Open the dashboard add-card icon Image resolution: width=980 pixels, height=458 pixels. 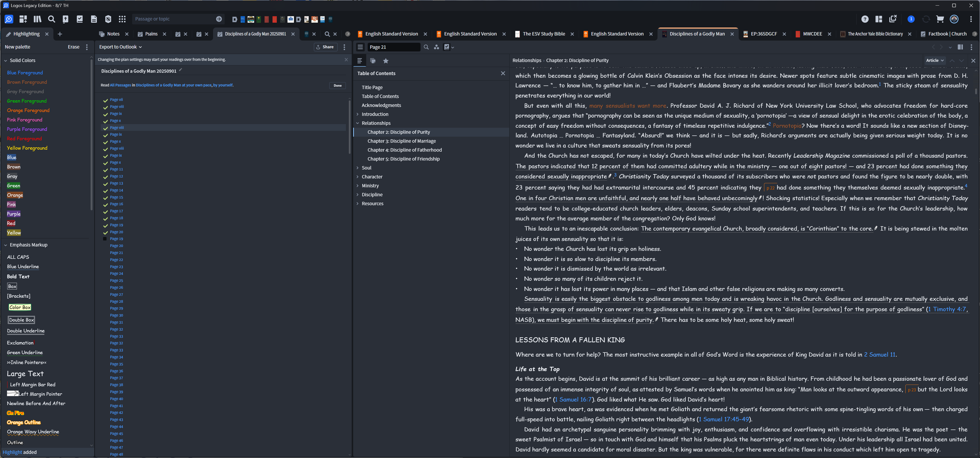(23, 19)
